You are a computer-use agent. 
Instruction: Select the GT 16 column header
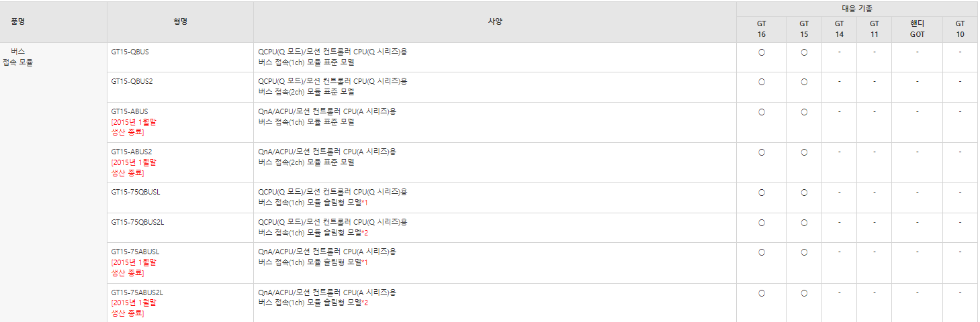(761, 29)
